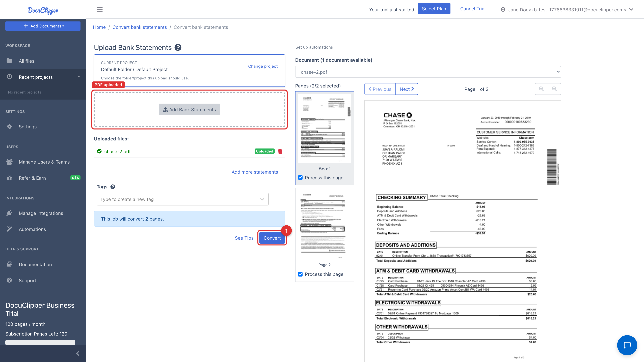Open the Add Documents dropdown

click(x=43, y=26)
